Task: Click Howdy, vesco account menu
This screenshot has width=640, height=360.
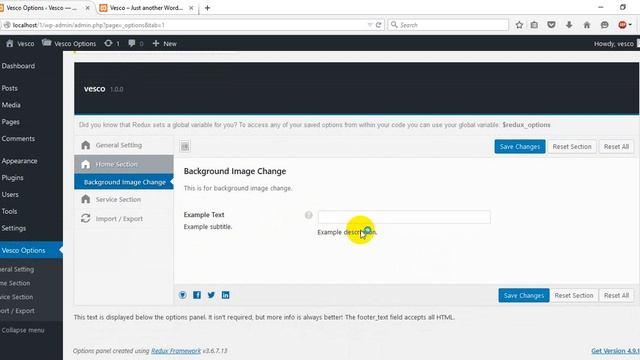Action: 616,43
